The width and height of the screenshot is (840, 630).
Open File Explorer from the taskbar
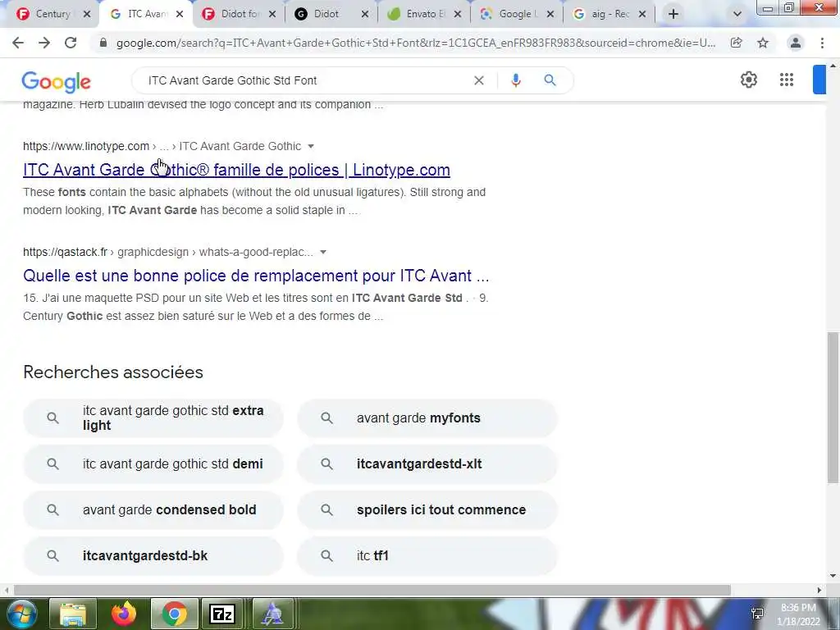pos(73,614)
